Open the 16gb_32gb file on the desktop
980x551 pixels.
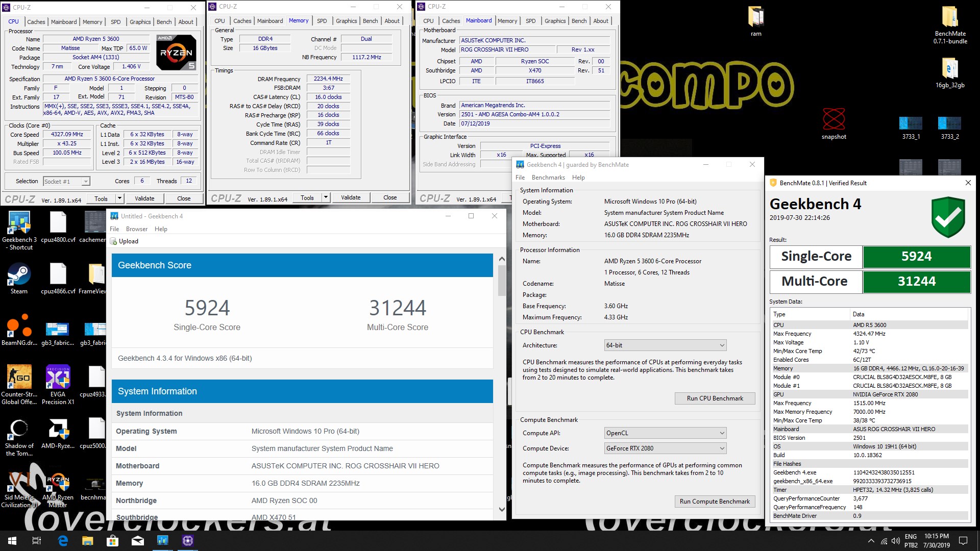pyautogui.click(x=950, y=72)
